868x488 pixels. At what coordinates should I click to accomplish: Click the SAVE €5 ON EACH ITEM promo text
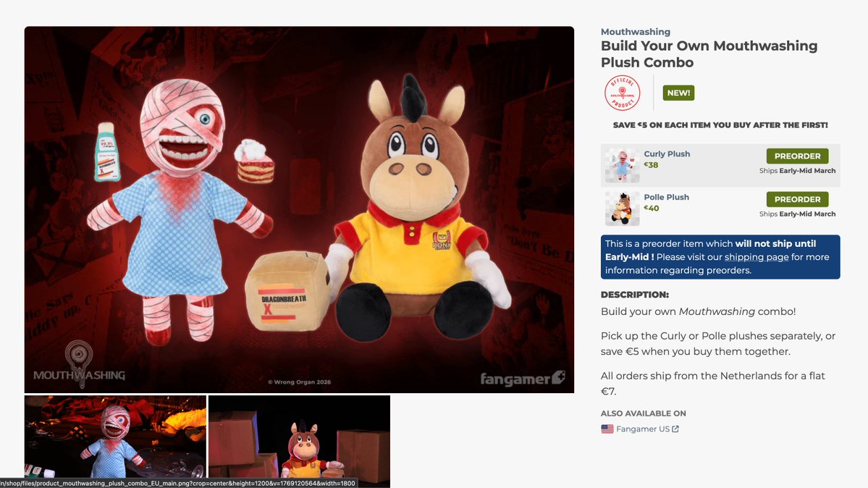[x=720, y=125]
